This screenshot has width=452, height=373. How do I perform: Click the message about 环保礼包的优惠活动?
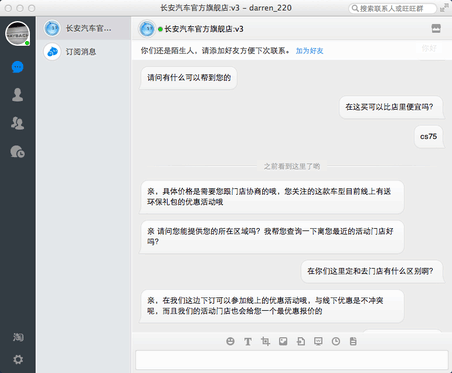(x=271, y=197)
